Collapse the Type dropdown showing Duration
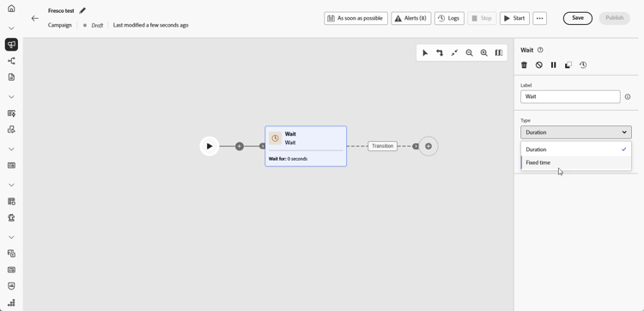This screenshot has width=644, height=311. [576, 132]
